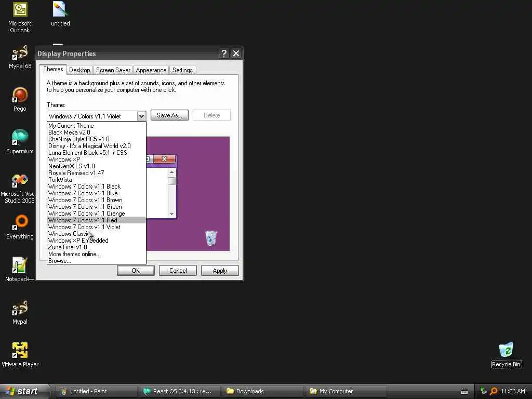Image resolution: width=532 pixels, height=399 pixels.
Task: Switch to the Appearance tab
Action: click(151, 70)
